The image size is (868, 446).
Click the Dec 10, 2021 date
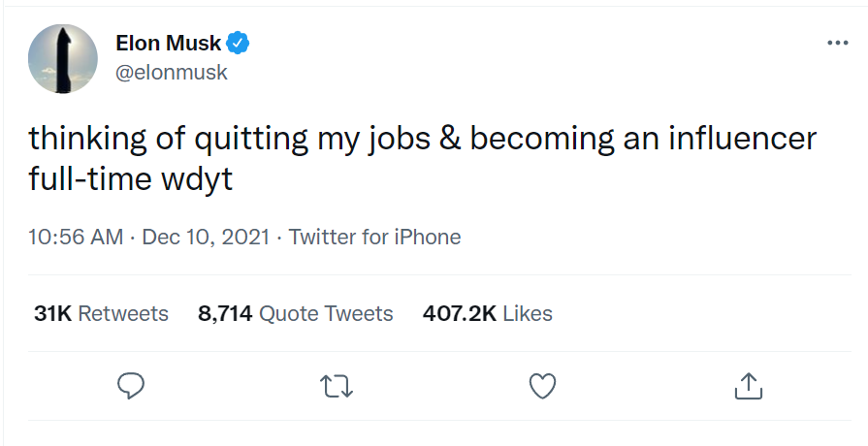(x=206, y=237)
